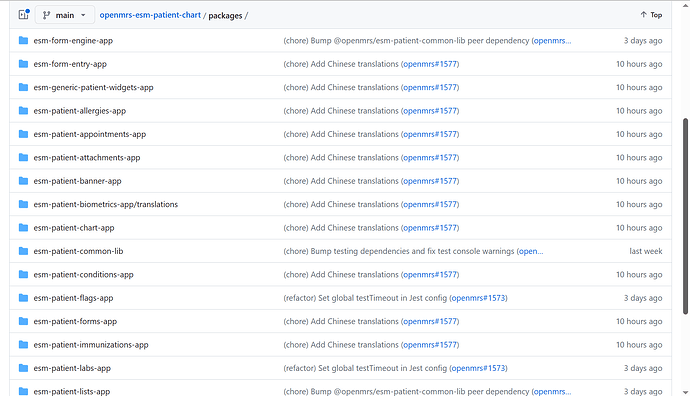690x396 pixels.
Task: Open the esm-generic-patient-widgets-app folder
Action: [93, 87]
